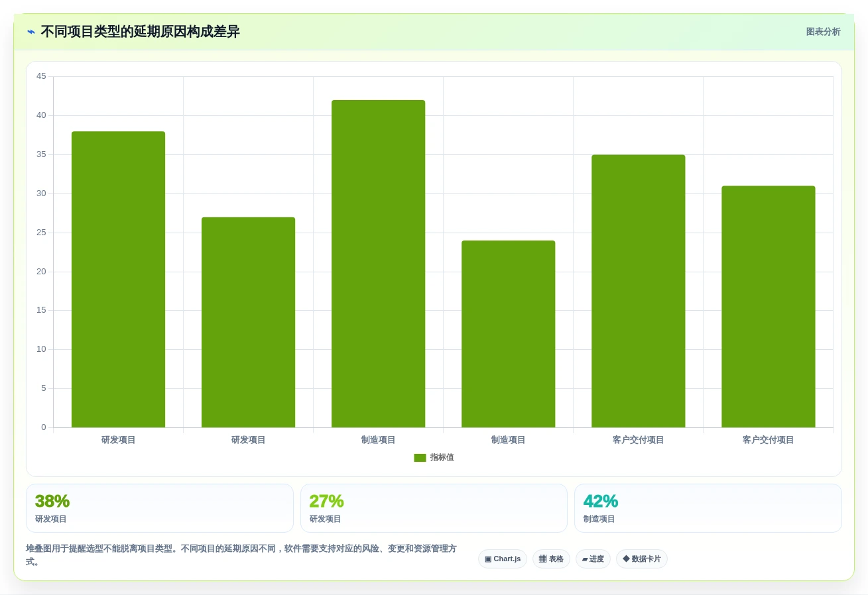Click the 客户交付项目 bar at value 35
The image size is (868, 595).
click(x=638, y=291)
